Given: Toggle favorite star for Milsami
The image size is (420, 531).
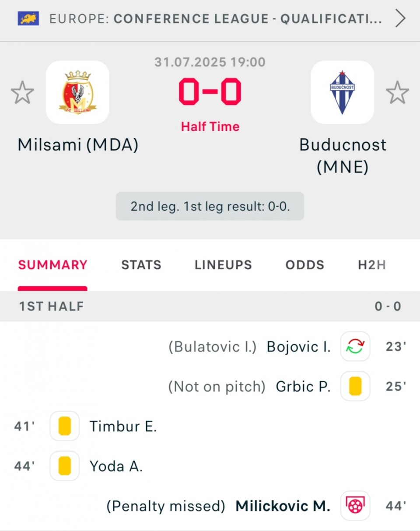Looking at the screenshot, I should coord(22,92).
